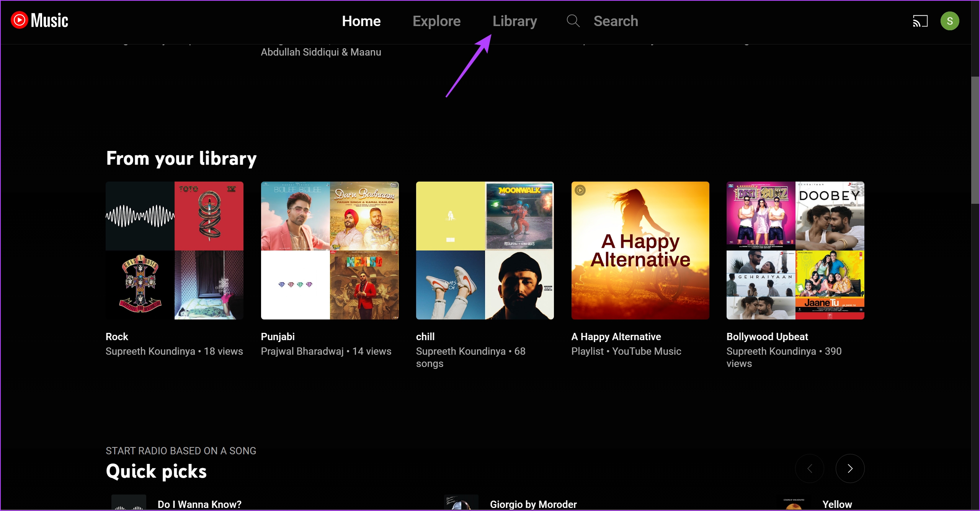The height and width of the screenshot is (511, 980).
Task: Open the green account avatar menu
Action: [x=949, y=21]
